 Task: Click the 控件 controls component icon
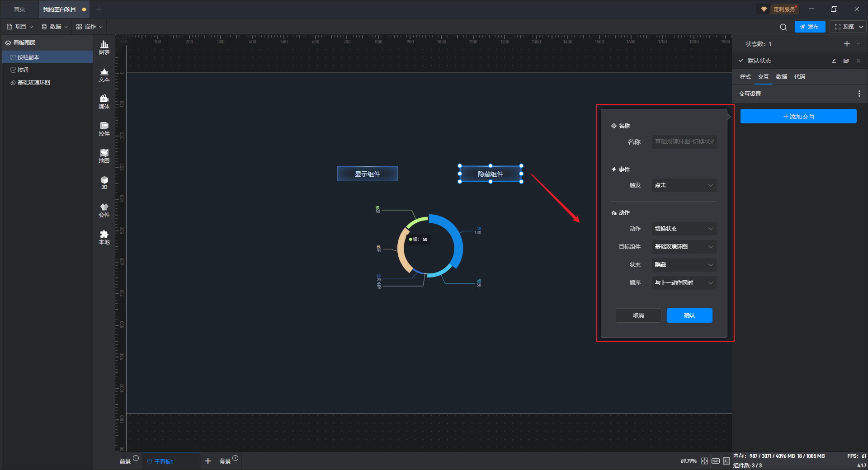[104, 129]
